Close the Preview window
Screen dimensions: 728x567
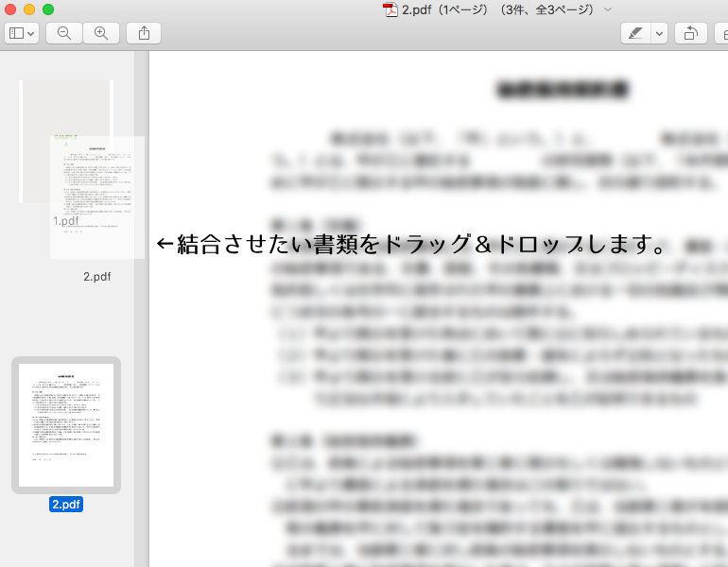point(10,9)
